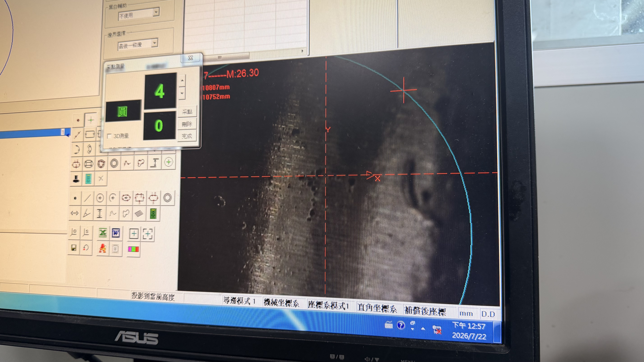
Task: Click the 采點 button
Action: click(187, 111)
